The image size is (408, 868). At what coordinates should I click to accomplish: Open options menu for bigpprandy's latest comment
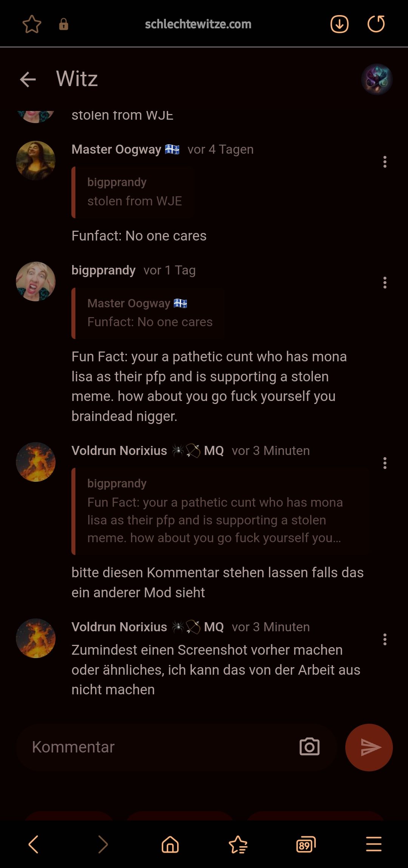coord(385,283)
